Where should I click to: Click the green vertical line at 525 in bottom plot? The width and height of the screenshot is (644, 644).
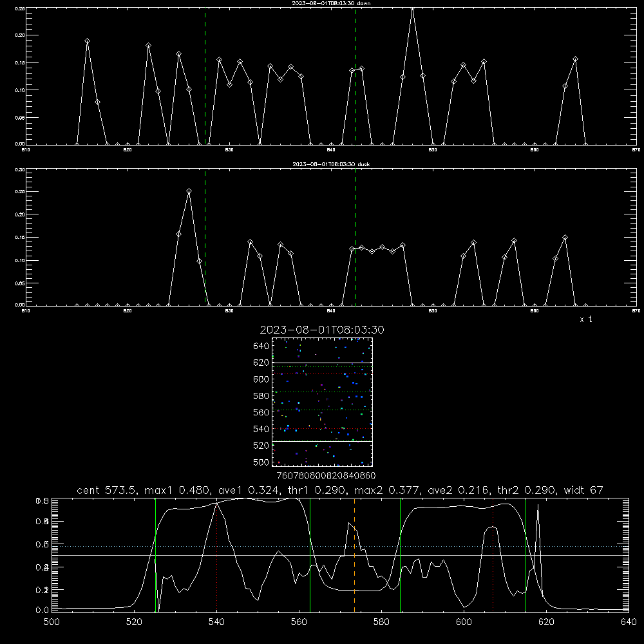point(155,555)
